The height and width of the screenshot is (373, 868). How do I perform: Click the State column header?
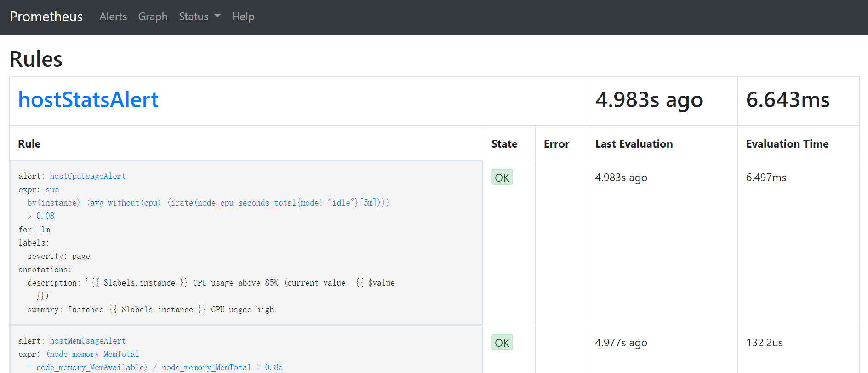tap(504, 144)
